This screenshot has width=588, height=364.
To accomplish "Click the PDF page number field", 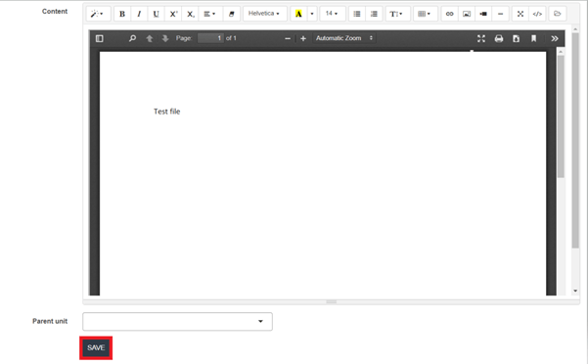I will (x=210, y=38).
